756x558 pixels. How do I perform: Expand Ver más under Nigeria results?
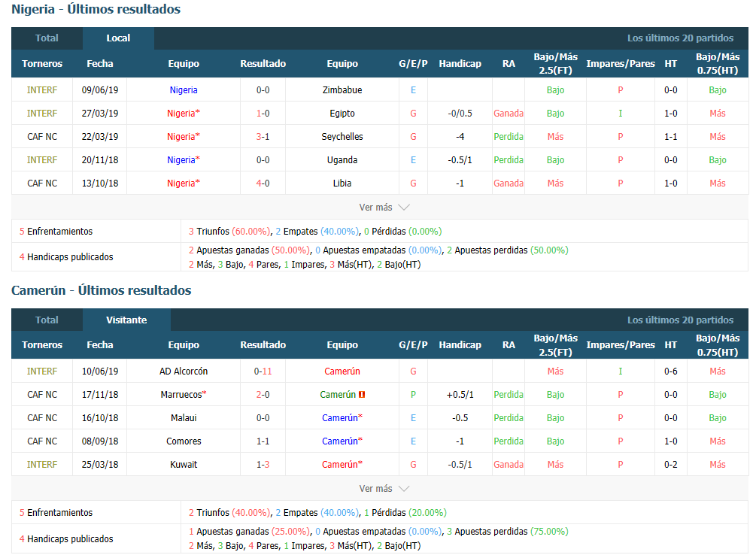coord(384,208)
